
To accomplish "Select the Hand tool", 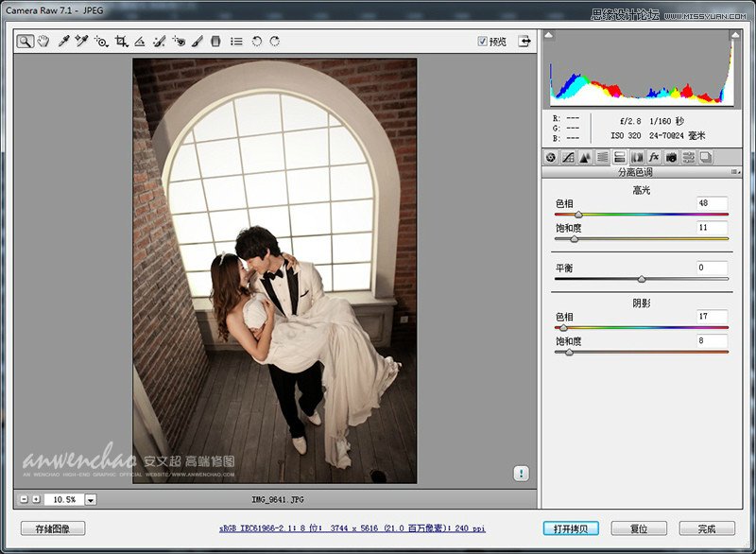I will click(x=43, y=41).
